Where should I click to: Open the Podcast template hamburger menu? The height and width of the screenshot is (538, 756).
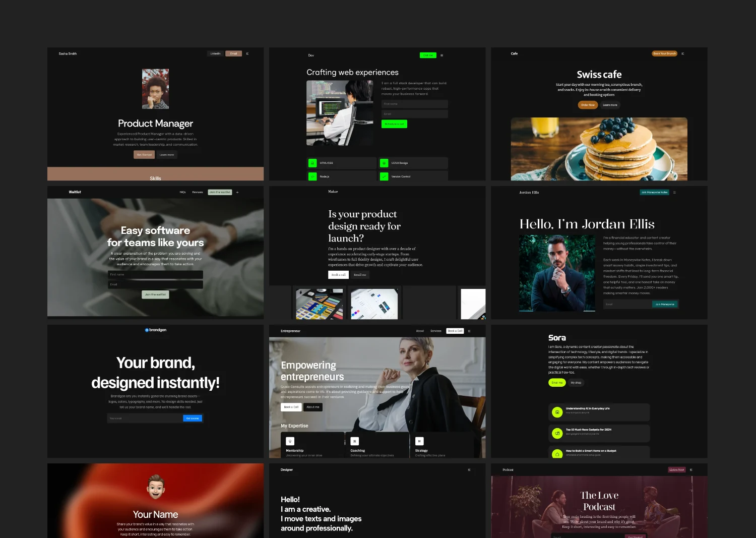(x=691, y=470)
